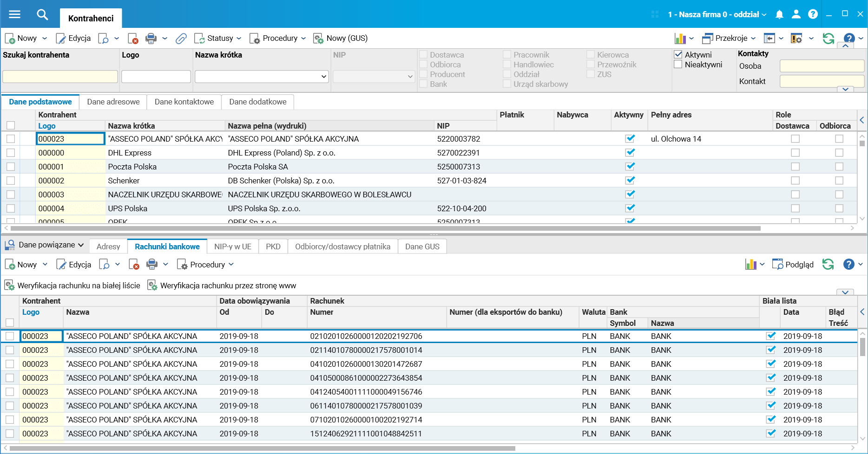868x454 pixels.
Task: Open the hamburger main menu
Action: (x=15, y=14)
